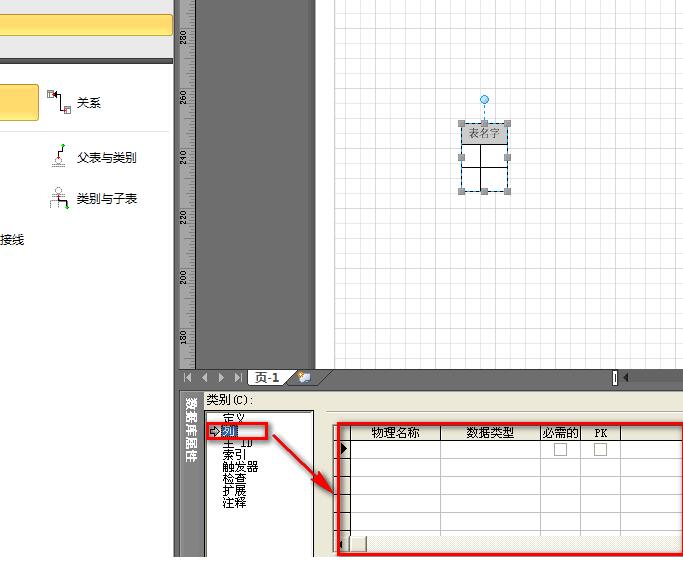Jump to the last page
The height and width of the screenshot is (562, 683).
coord(238,377)
